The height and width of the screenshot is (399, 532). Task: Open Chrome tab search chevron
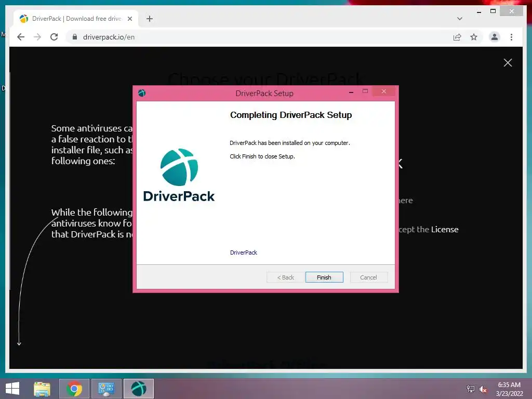[459, 19]
